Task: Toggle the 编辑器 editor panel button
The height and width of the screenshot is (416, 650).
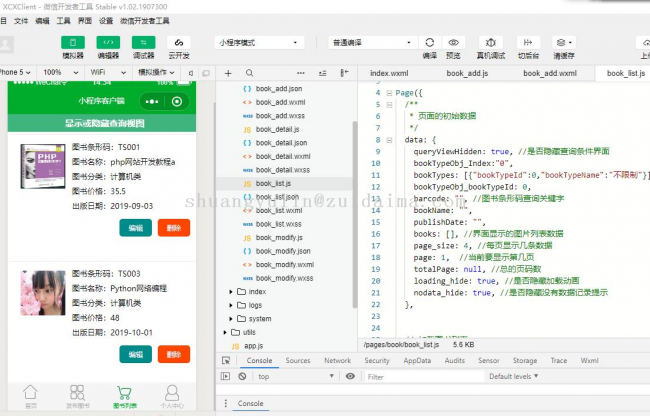Action: [x=108, y=43]
